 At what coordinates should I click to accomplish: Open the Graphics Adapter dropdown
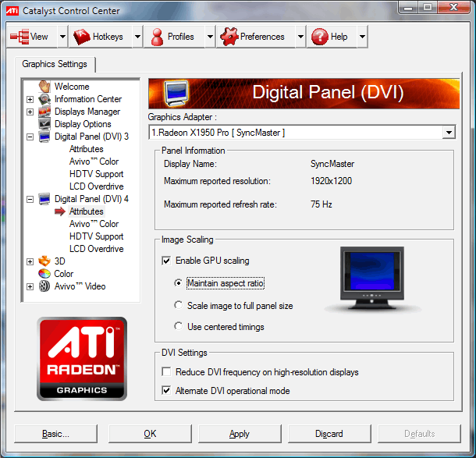pos(449,133)
